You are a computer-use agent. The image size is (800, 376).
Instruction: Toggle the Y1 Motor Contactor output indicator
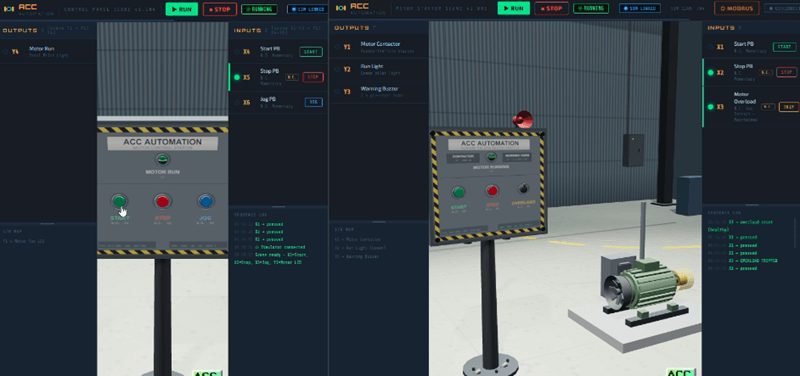(x=337, y=47)
